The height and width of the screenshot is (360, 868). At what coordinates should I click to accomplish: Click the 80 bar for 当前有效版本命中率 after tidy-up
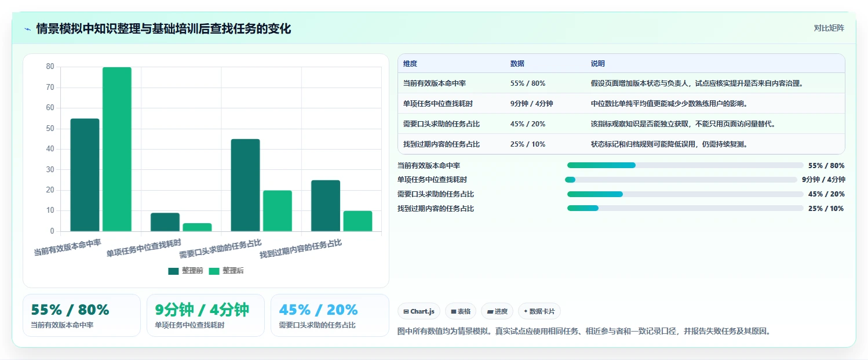pos(117,149)
